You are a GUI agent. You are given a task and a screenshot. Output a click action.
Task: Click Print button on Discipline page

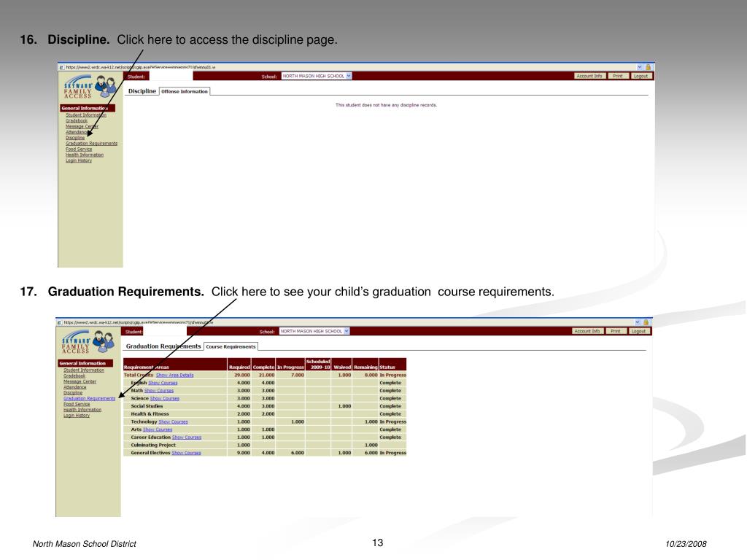tap(618, 76)
